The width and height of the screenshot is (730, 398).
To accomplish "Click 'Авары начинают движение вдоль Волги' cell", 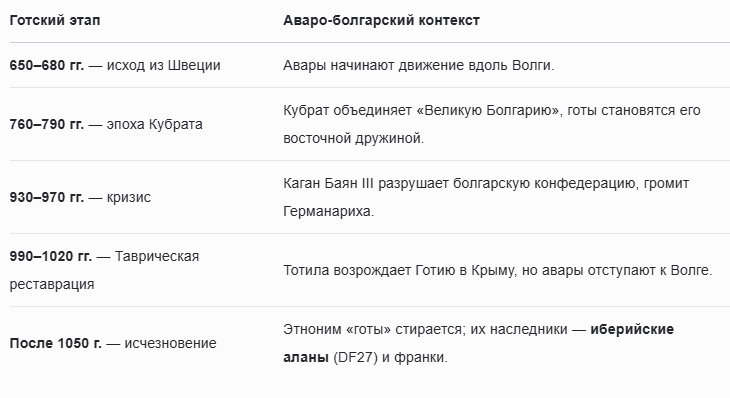I will point(419,65).
